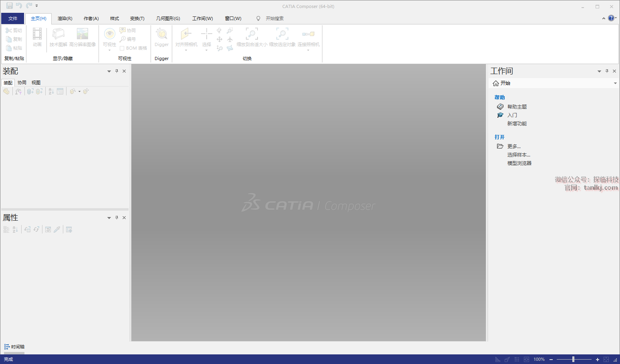Click the Animation (动画) filmstrip icon
The height and width of the screenshot is (364, 620).
coord(37,34)
